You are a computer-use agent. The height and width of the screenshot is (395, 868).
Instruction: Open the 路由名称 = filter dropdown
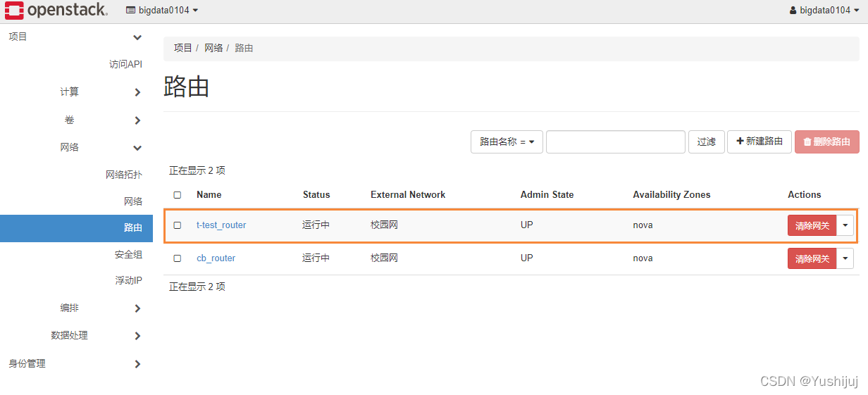pos(507,142)
